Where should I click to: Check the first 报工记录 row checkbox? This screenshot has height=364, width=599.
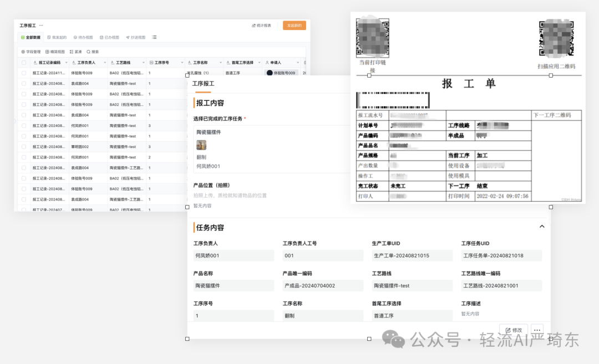23,73
